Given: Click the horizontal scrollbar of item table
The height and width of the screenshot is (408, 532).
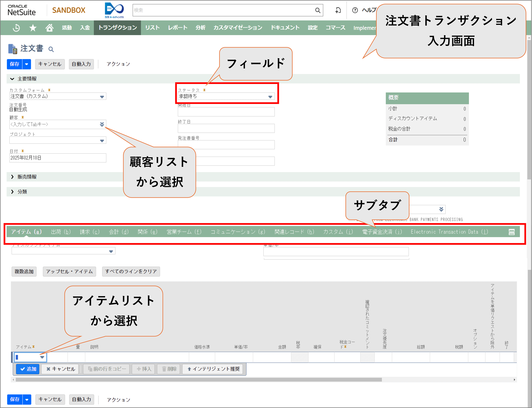Looking at the screenshot, I should click(x=199, y=380).
